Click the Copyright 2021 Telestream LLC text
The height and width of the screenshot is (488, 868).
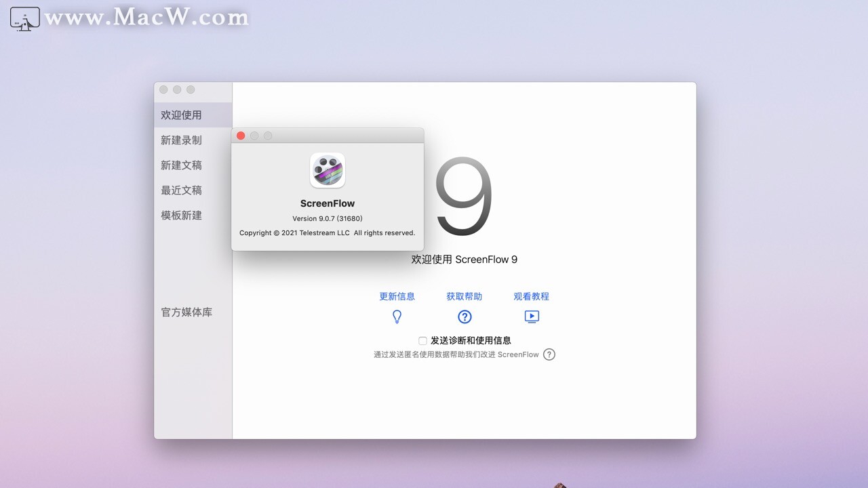coord(327,232)
